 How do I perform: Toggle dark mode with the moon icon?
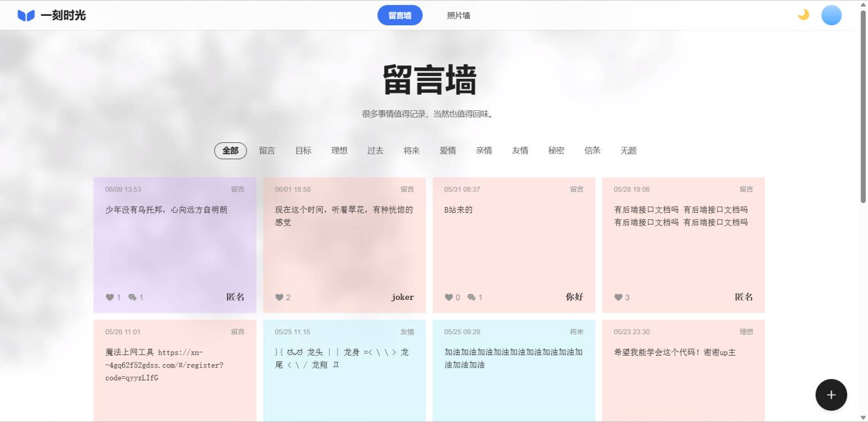pos(803,15)
